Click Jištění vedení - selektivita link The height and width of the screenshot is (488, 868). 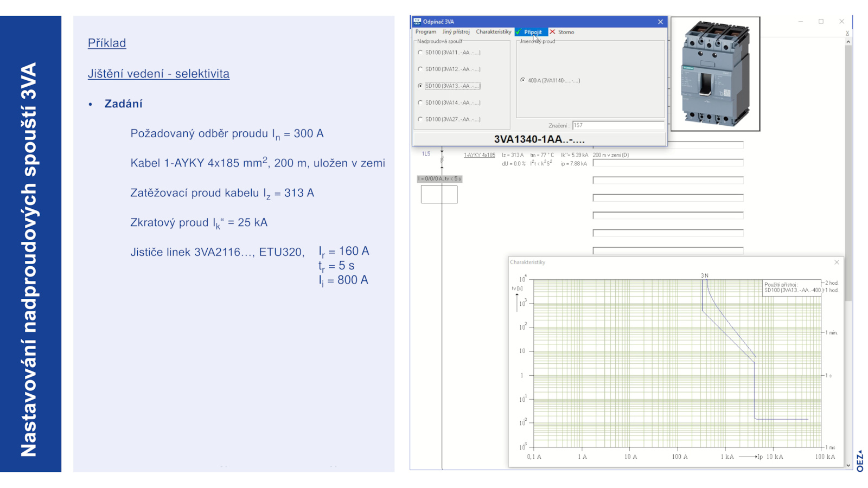pyautogui.click(x=158, y=73)
